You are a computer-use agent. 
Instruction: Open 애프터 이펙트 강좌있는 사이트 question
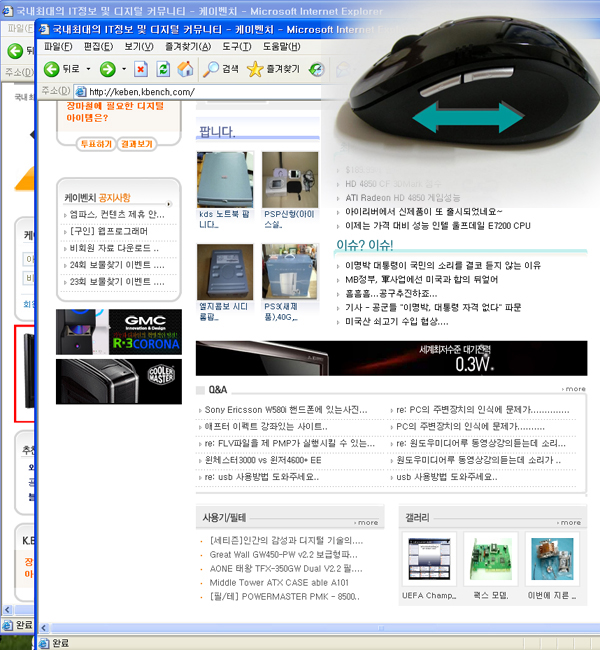pos(266,427)
